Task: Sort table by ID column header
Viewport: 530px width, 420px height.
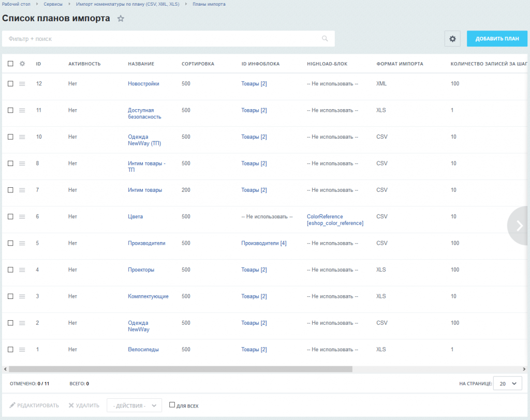Action: (38, 64)
